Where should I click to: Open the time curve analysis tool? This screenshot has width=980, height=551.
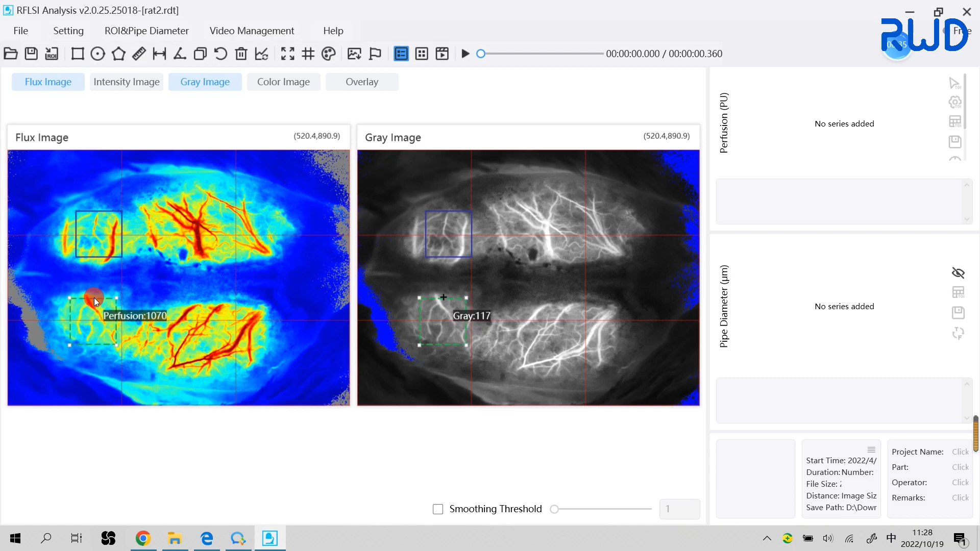click(261, 54)
